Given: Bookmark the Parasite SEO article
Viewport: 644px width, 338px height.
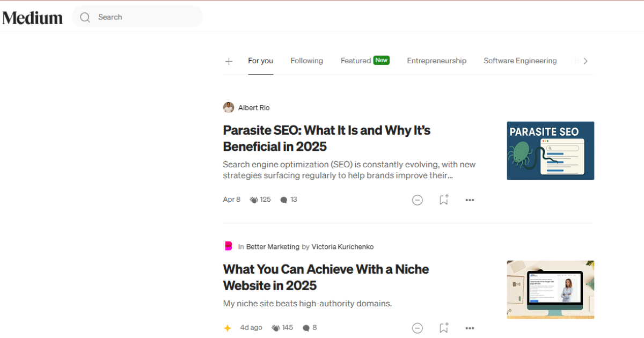Looking at the screenshot, I should coord(443,200).
